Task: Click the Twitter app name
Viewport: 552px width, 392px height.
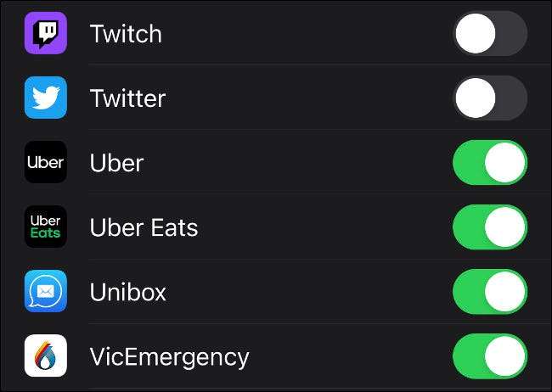Action: pos(127,98)
